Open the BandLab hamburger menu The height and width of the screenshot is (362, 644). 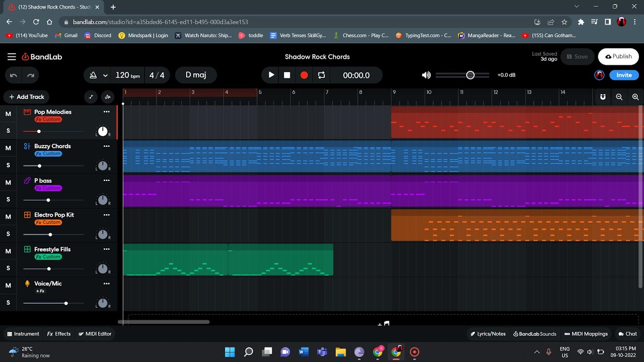12,57
